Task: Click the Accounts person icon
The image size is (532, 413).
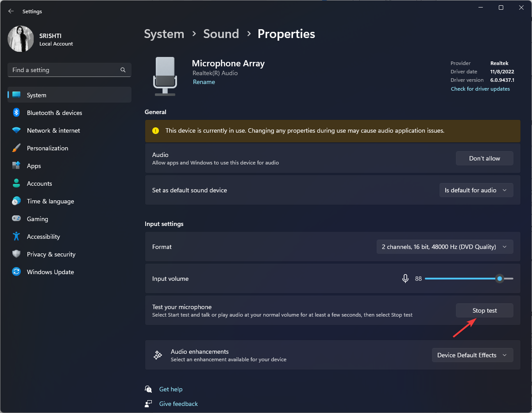Action: click(16, 184)
